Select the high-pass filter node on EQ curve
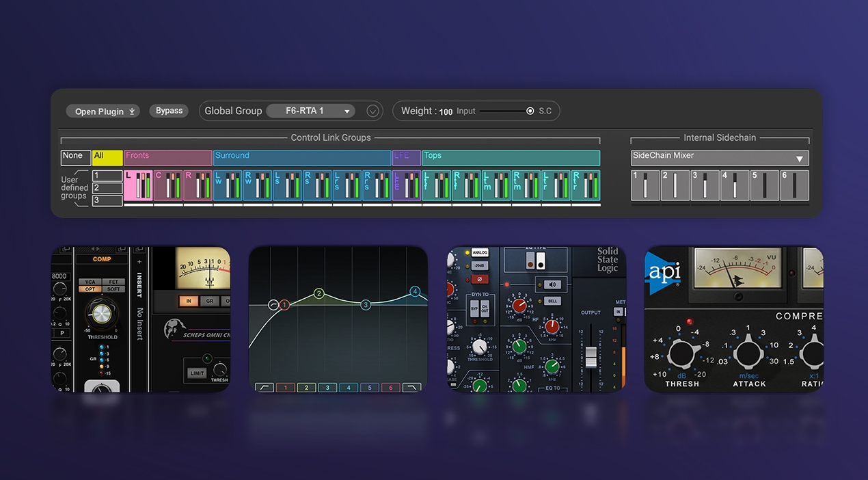The image size is (868, 480). coord(273,305)
